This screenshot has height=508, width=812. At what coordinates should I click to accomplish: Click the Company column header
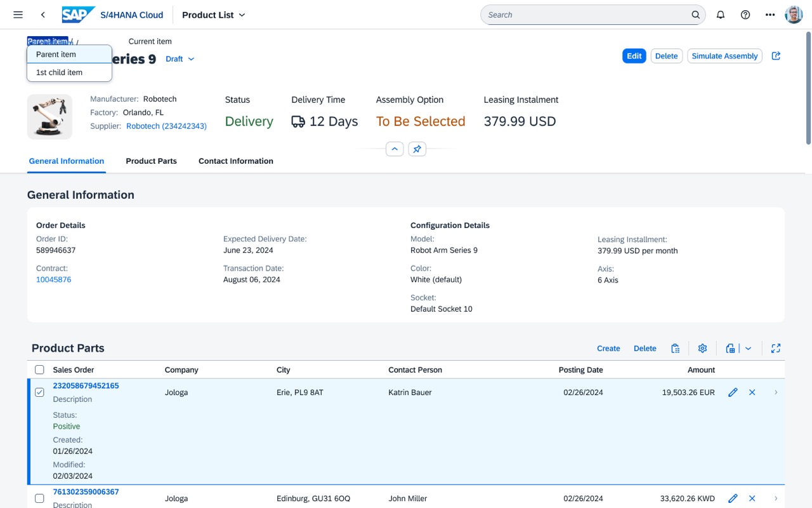click(181, 370)
